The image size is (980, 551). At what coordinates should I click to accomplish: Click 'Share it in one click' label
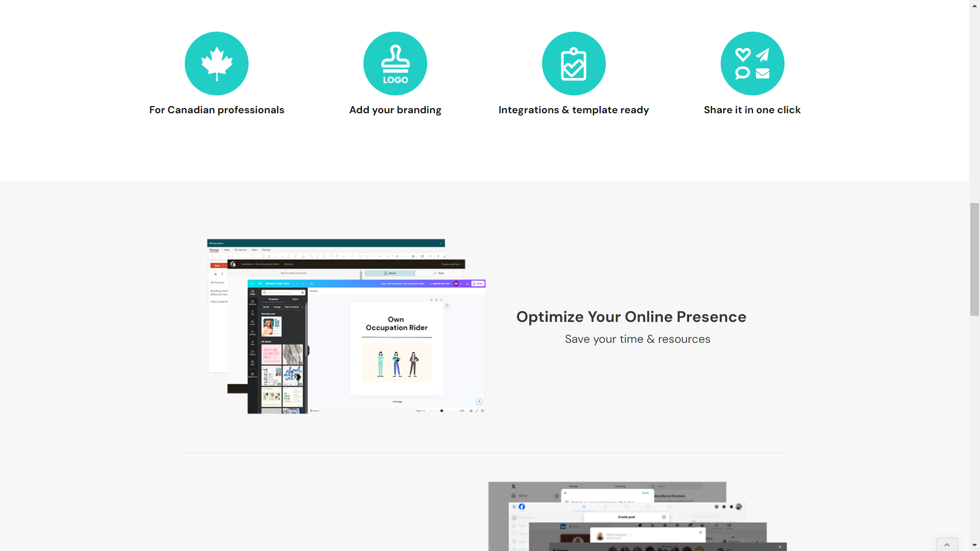pos(752,110)
